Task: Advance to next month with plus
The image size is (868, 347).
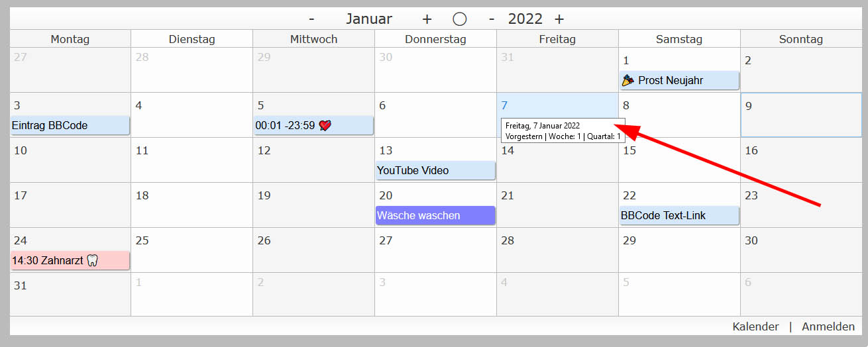Action: [x=427, y=19]
